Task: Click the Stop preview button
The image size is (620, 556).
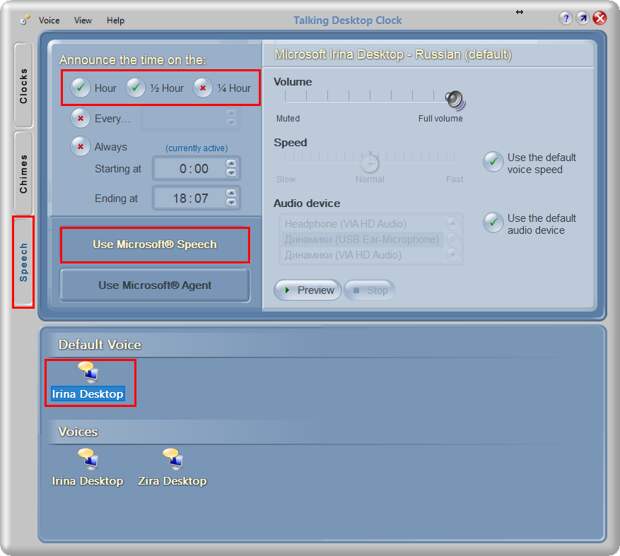Action: tap(370, 290)
